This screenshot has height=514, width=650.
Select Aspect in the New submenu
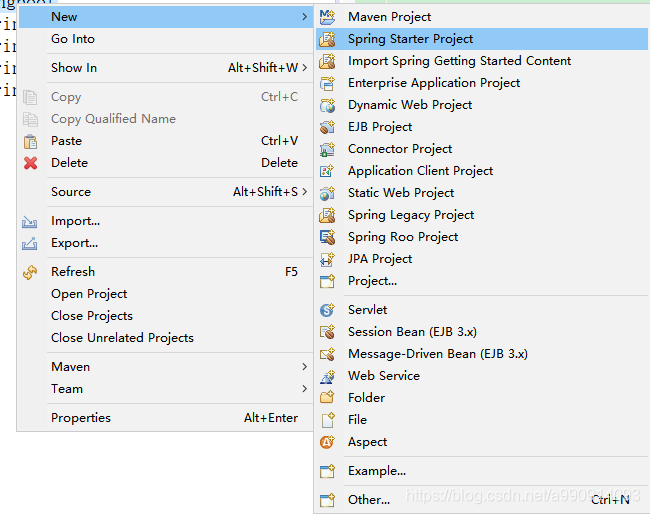point(482,442)
